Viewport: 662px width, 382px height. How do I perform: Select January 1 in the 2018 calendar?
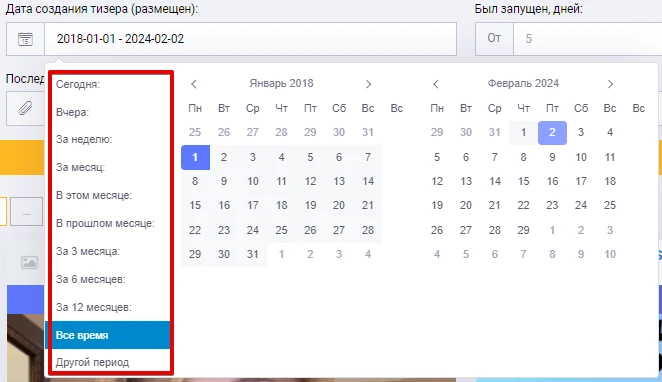(195, 157)
